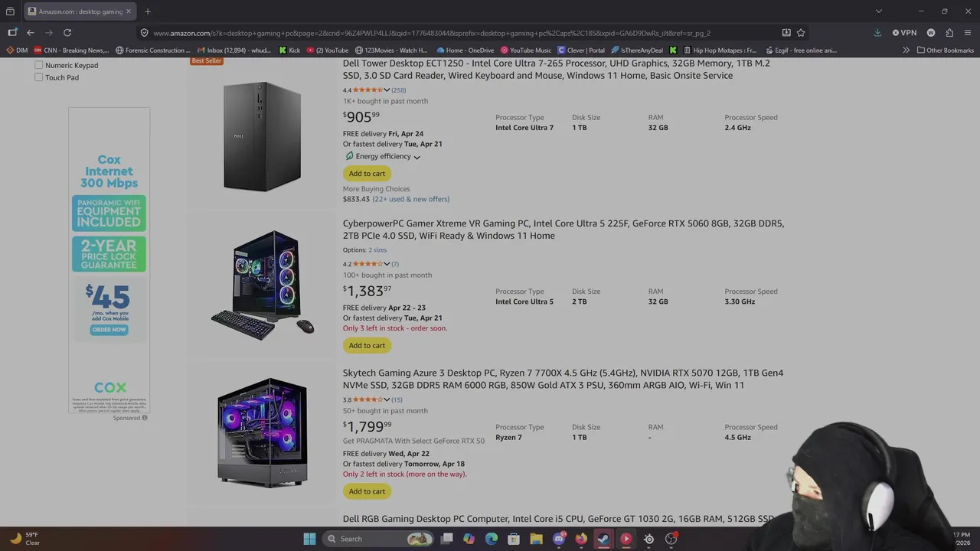Open the CyberpowerPC 2 sizes options link
This screenshot has width=980, height=551.
(x=377, y=250)
